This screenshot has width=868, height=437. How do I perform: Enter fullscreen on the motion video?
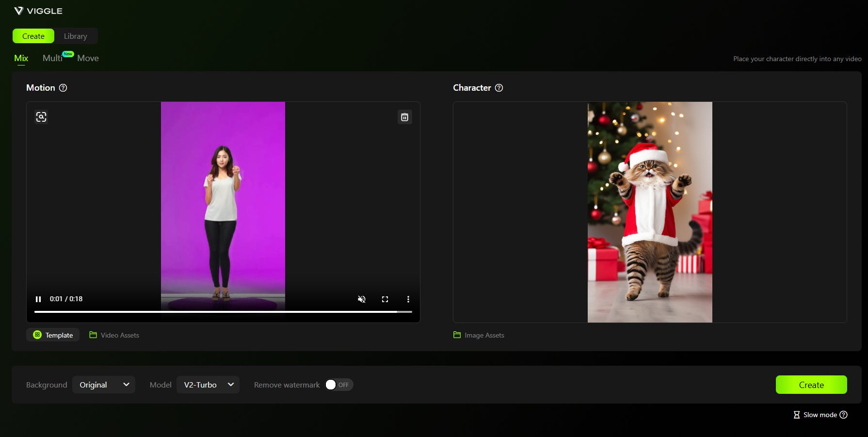pos(385,299)
